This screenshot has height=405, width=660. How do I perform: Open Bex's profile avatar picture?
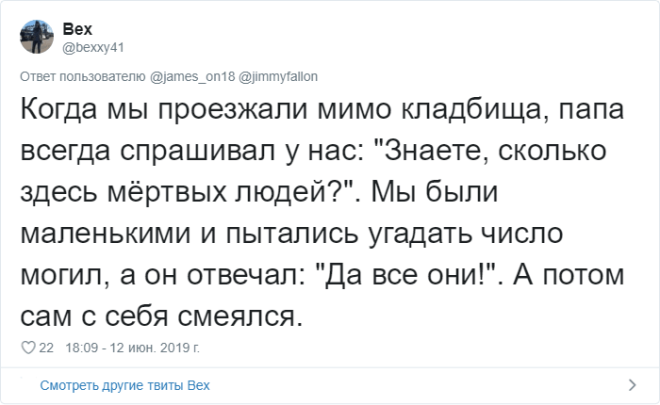36,38
